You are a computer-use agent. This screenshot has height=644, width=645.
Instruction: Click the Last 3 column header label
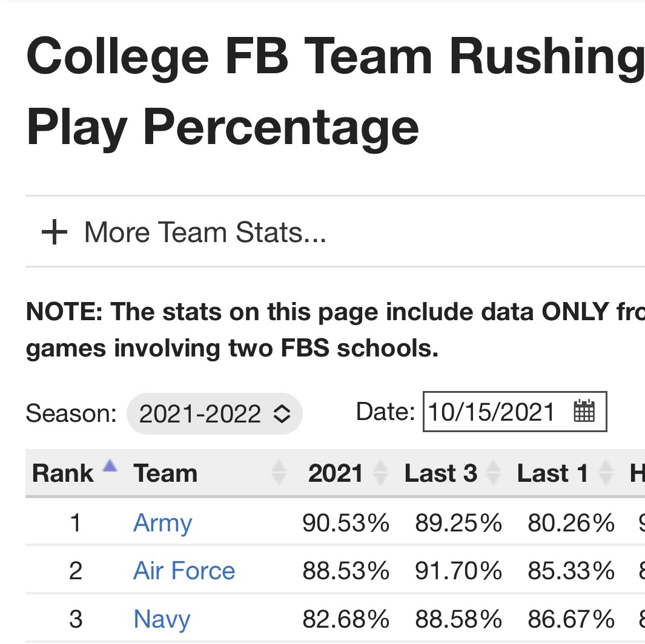pyautogui.click(x=441, y=473)
